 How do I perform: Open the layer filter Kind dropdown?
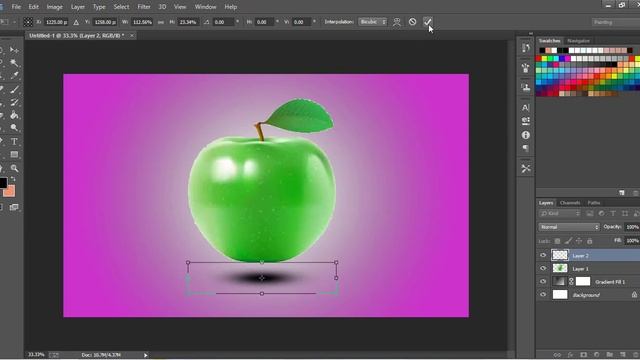pos(559,213)
